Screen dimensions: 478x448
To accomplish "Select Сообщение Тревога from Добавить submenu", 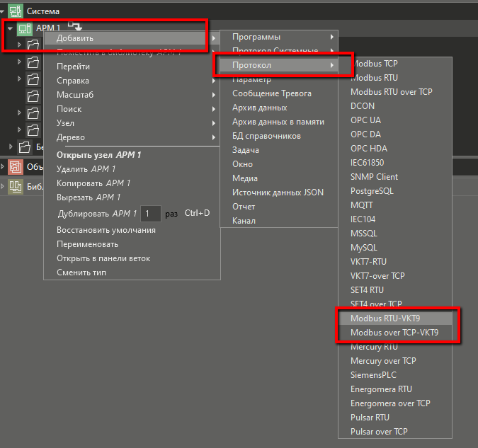I will click(271, 93).
